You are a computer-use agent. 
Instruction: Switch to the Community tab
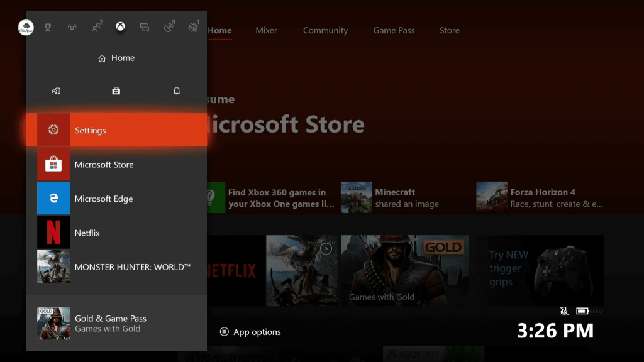click(325, 30)
